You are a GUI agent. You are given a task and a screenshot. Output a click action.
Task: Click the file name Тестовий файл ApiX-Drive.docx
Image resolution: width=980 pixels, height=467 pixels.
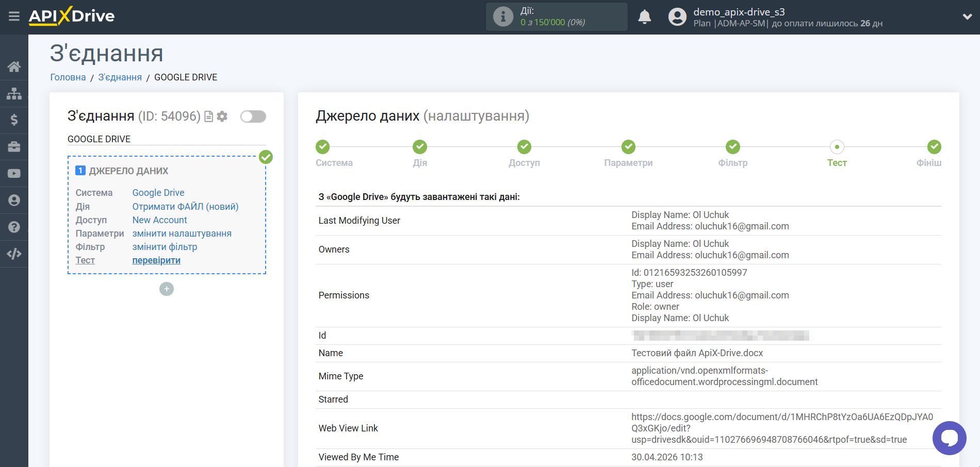click(697, 353)
